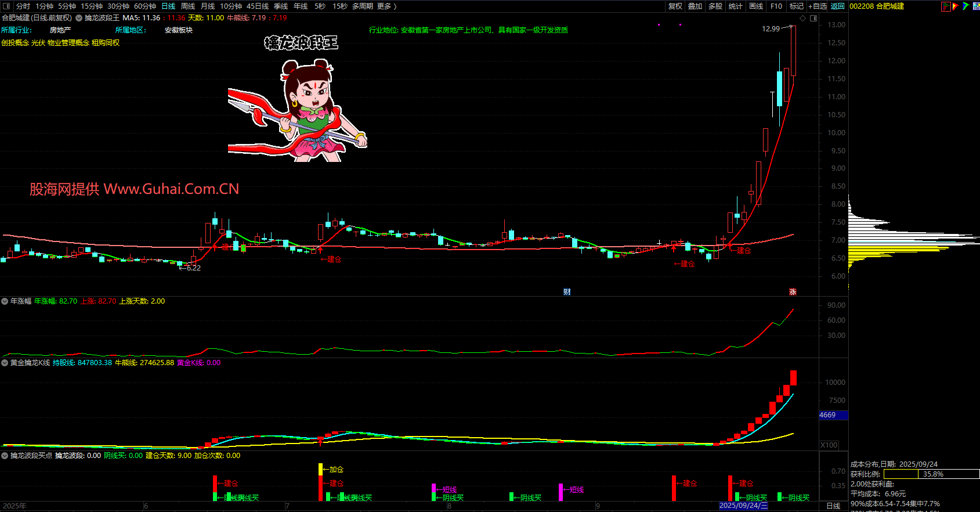This screenshot has width=980, height=512.
Task: Click the 标记 mark button
Action: (797, 6)
